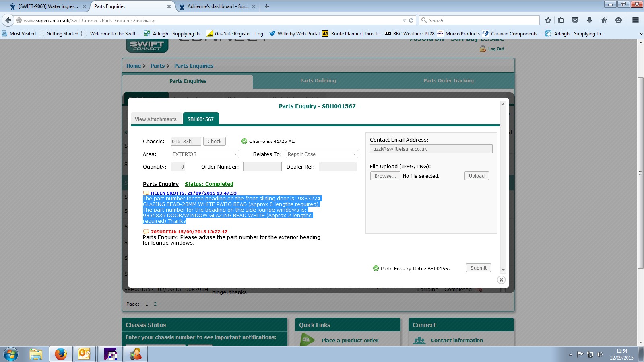Show bookmarks list from the toolbar
This screenshot has width=644, height=362.
(561, 20)
